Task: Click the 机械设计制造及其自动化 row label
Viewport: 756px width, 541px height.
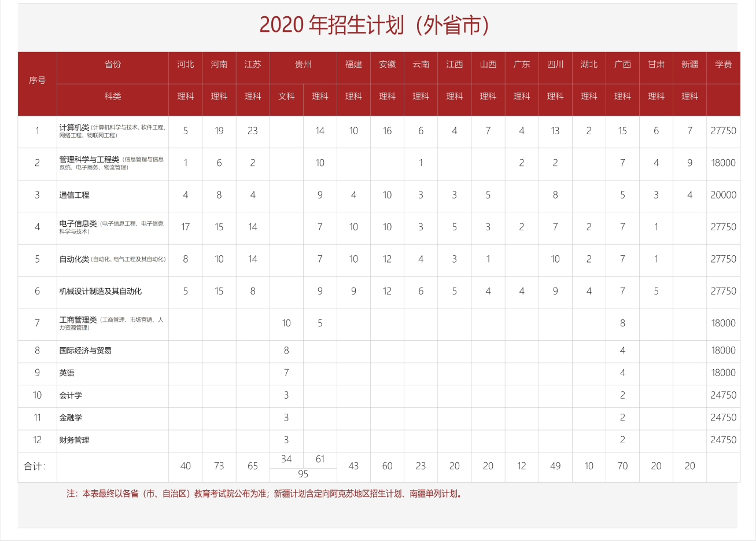Action: click(x=100, y=291)
